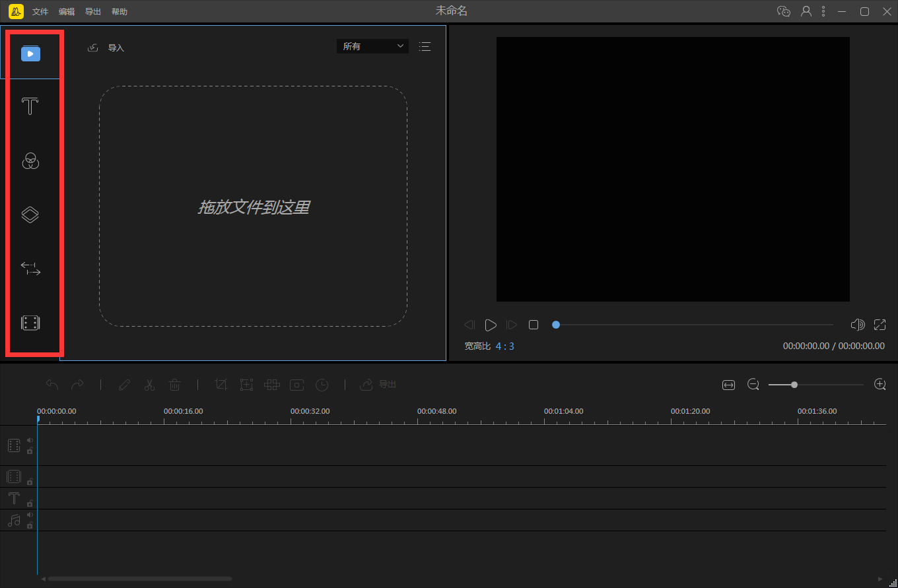Click the main video track icon

(14, 445)
